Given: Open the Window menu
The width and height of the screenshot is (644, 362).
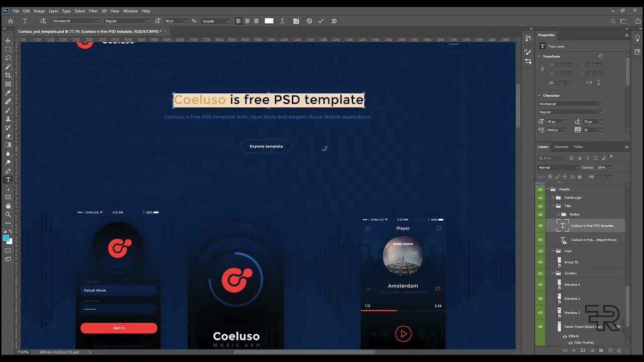Looking at the screenshot, I should 130,11.
